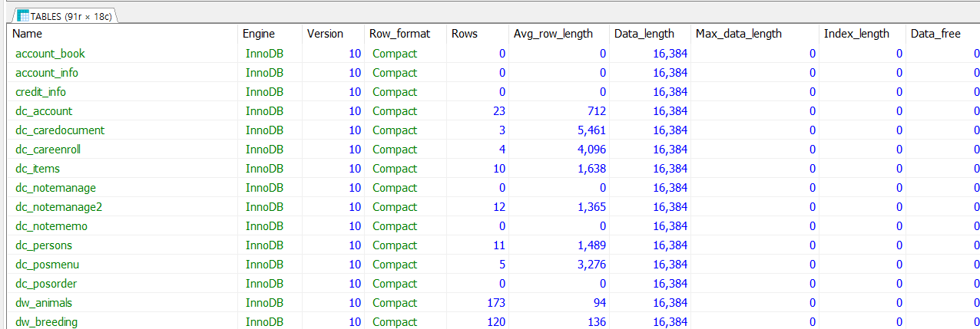Click Rows value 11 for dc_persons
Viewport: 980px width, 329px height.
click(x=499, y=245)
